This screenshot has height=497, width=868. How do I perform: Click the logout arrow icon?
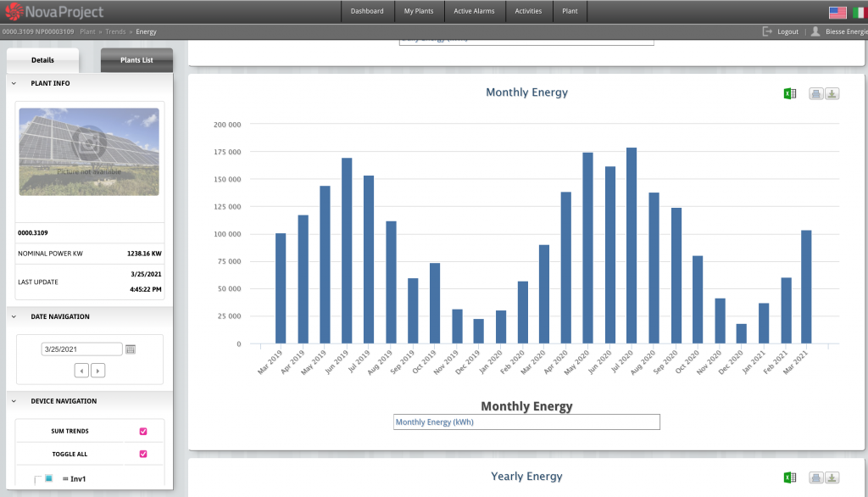tap(767, 31)
